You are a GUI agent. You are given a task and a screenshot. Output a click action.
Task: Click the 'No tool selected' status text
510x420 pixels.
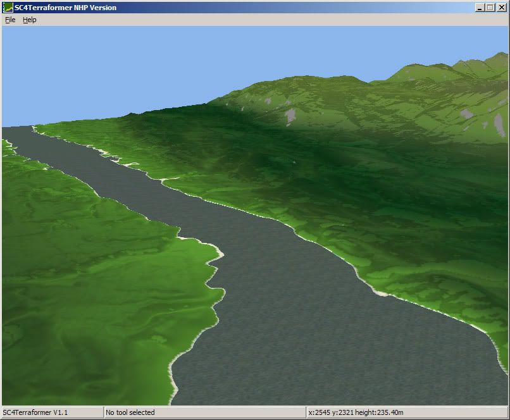tap(130, 412)
